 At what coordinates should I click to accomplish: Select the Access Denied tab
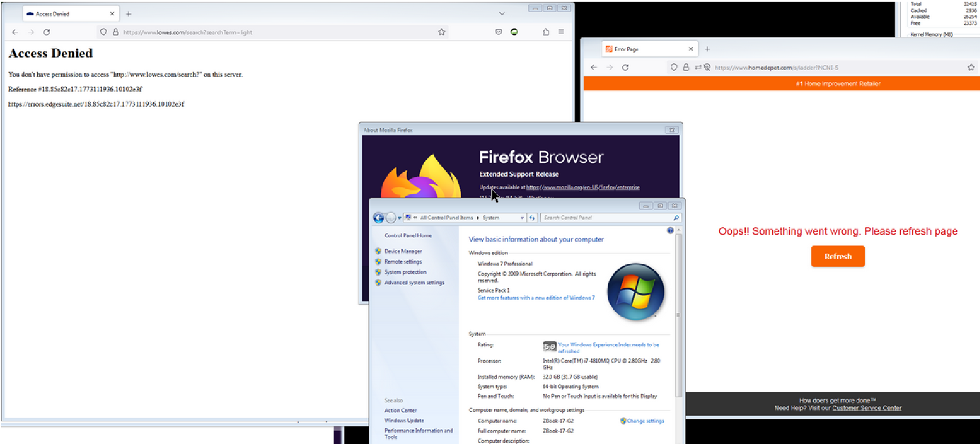coord(70,14)
